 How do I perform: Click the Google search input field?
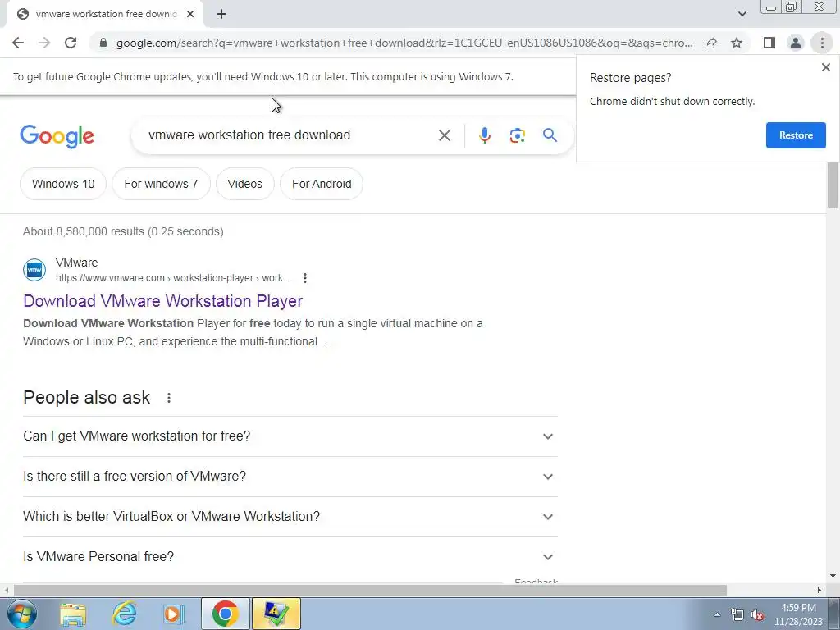(x=290, y=135)
